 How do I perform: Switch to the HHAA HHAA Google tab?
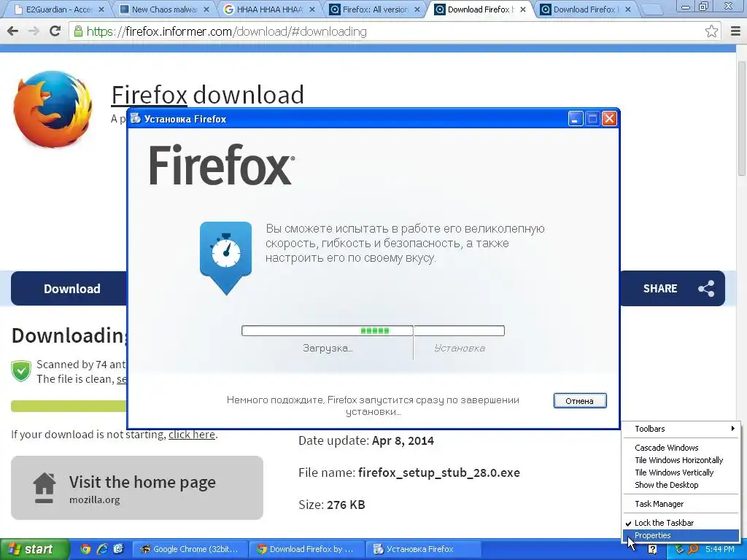coord(270,9)
